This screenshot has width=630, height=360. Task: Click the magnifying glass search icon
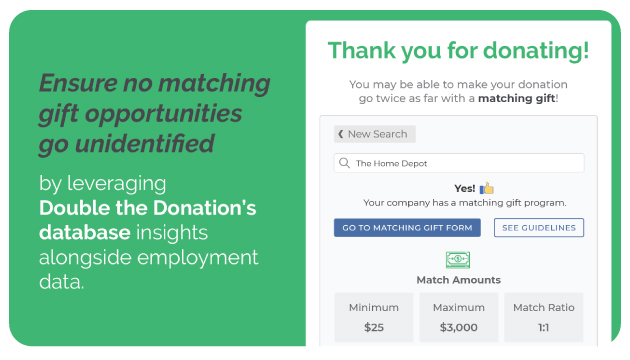tap(344, 163)
